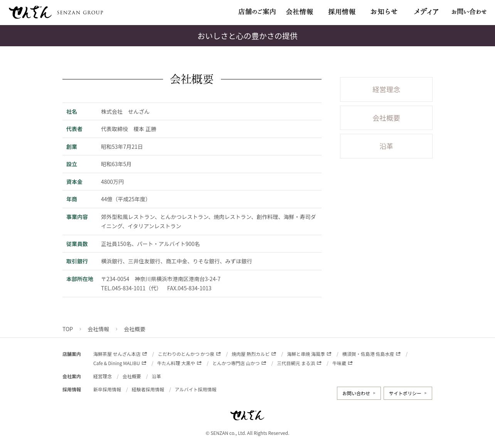Open Cafe & Dining MALIBU link

[116, 363]
